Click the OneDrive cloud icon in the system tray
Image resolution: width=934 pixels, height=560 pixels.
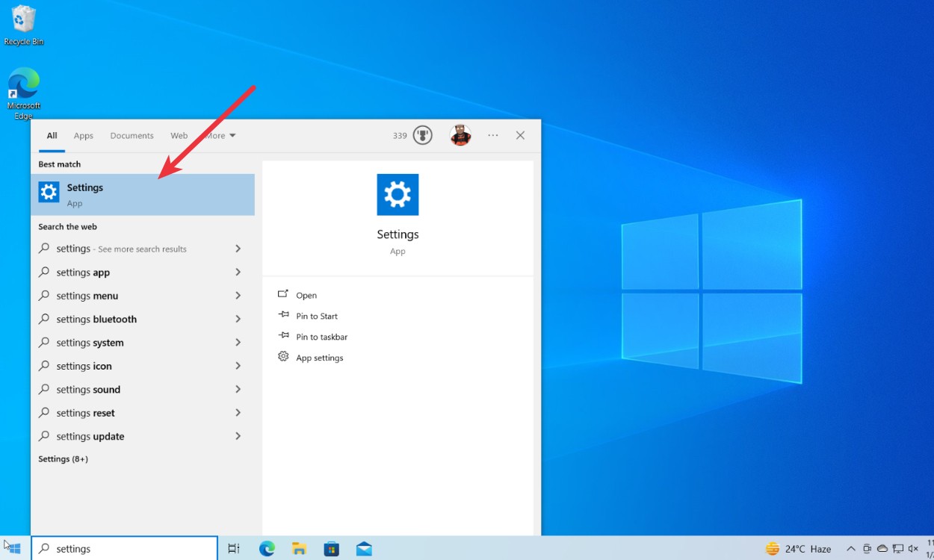coord(882,547)
